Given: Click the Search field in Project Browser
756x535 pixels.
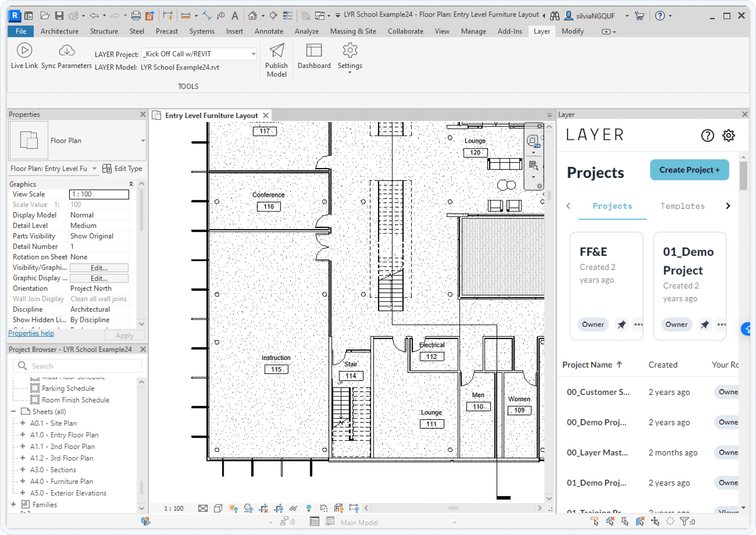Looking at the screenshot, I should tap(77, 366).
